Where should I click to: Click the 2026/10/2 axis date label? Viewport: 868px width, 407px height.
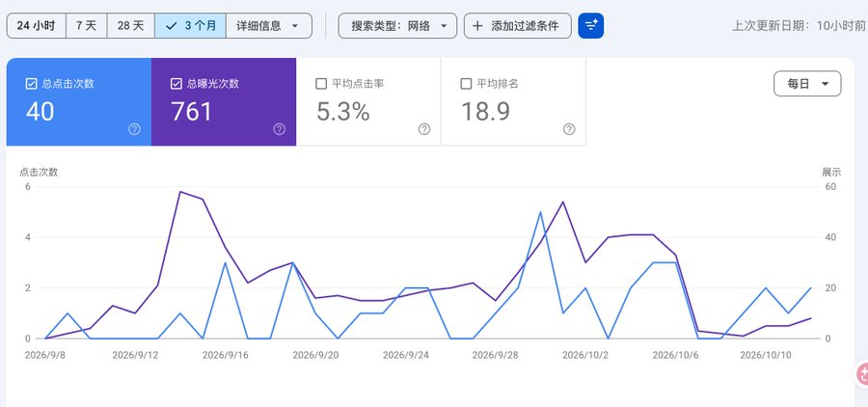(585, 355)
